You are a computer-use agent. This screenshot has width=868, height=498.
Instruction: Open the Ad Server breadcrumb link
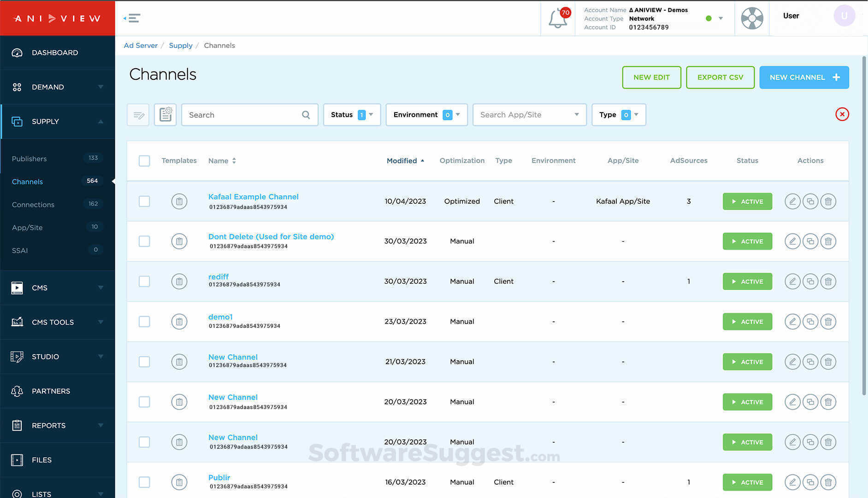coord(141,45)
